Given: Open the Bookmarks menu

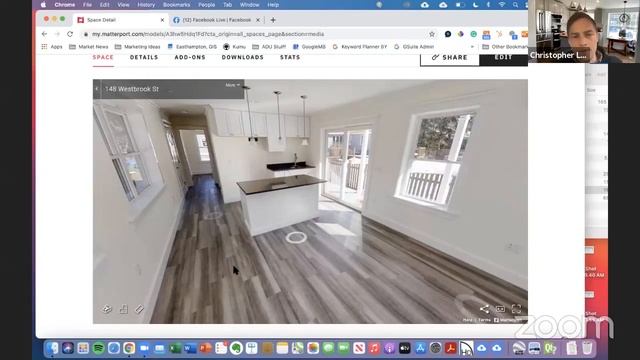Looking at the screenshot, I should 176,5.
